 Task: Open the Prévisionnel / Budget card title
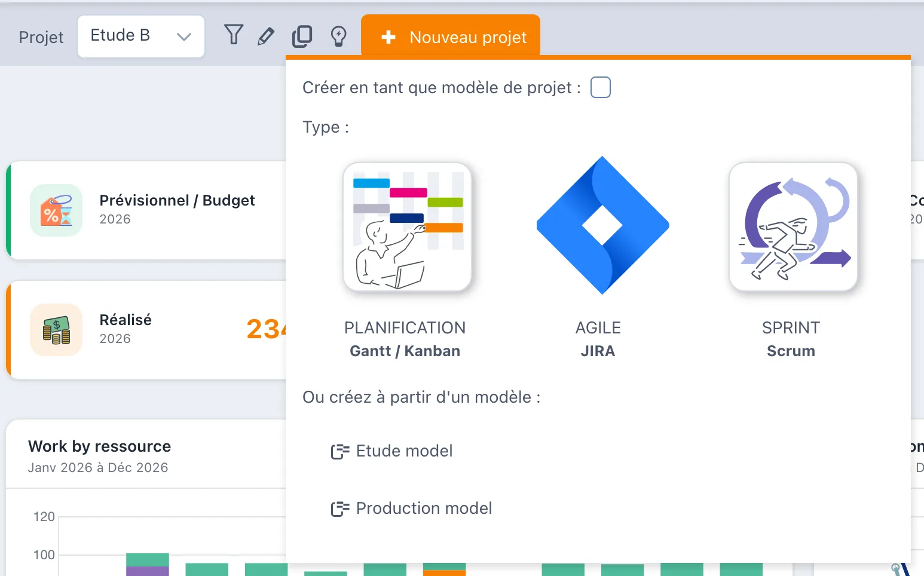pos(177,200)
